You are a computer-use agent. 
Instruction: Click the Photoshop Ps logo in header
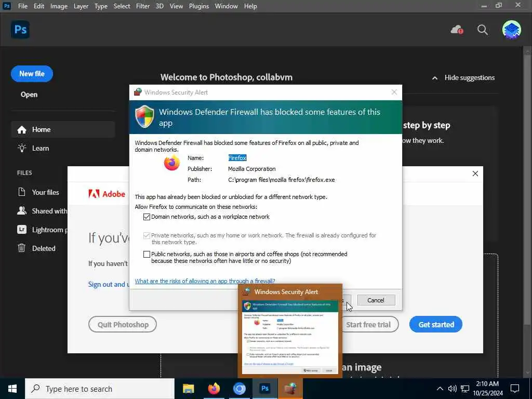20,30
